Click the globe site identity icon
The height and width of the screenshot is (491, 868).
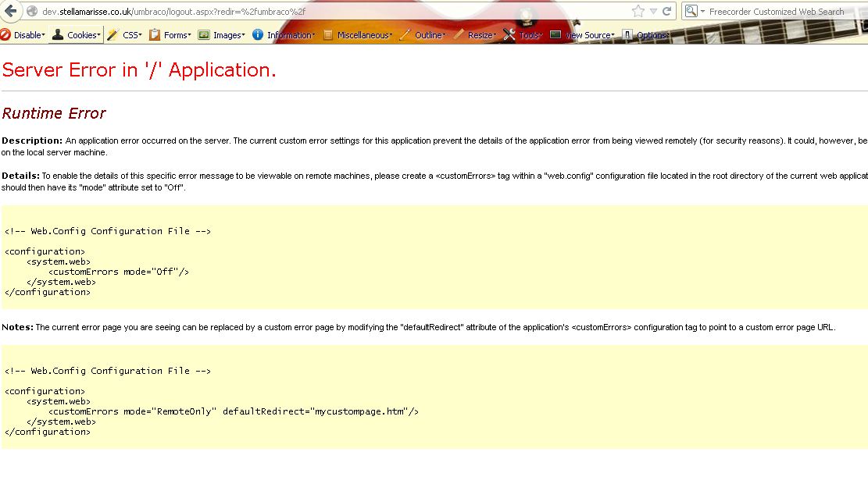coord(32,11)
